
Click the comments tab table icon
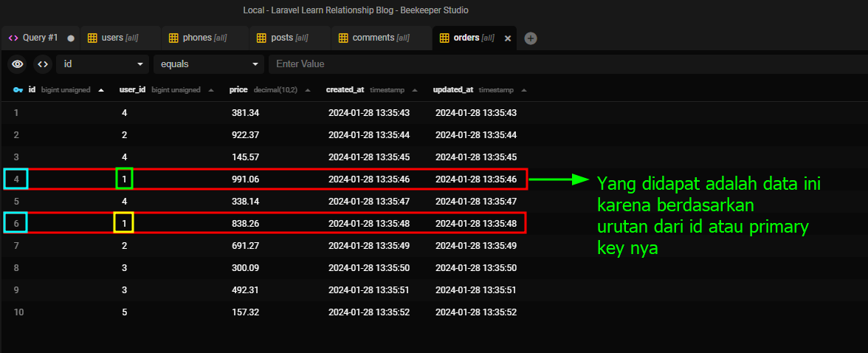(343, 38)
